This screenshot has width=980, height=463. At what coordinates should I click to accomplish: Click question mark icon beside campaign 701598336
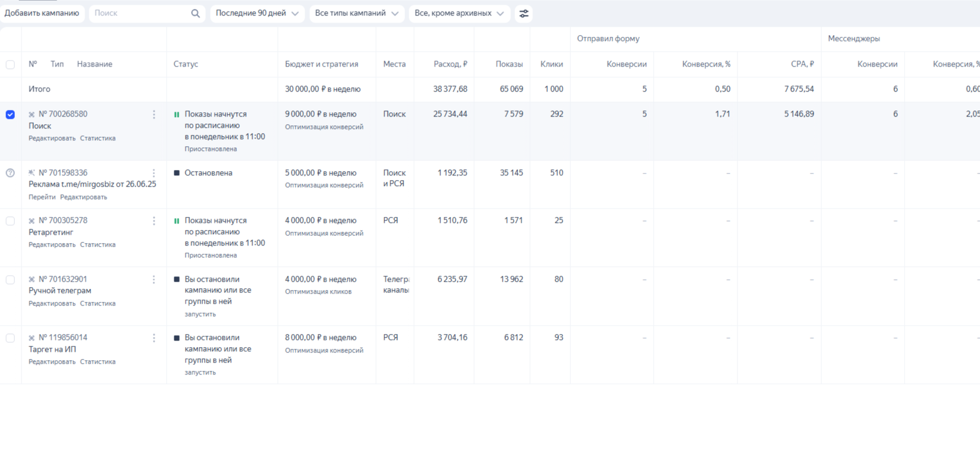click(x=10, y=173)
